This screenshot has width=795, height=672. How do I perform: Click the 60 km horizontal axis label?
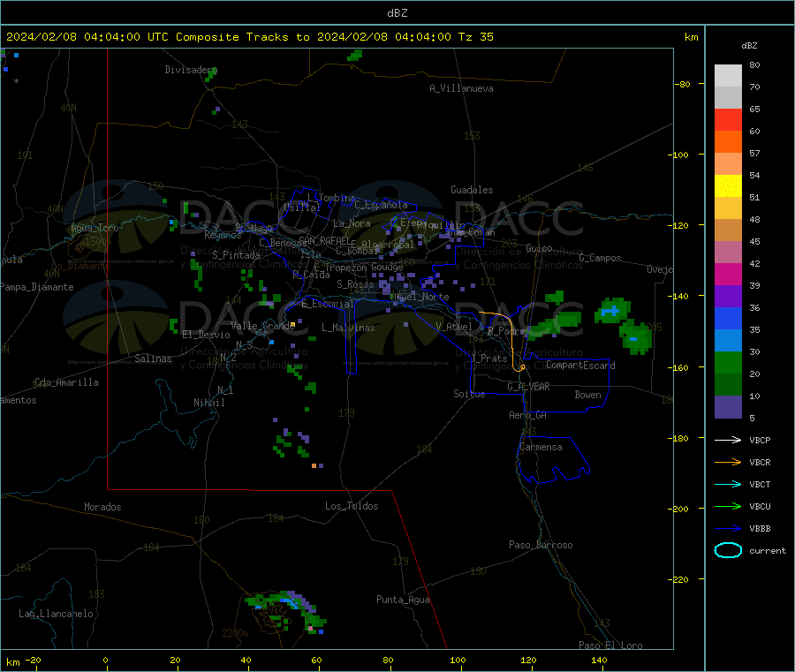coord(316,661)
